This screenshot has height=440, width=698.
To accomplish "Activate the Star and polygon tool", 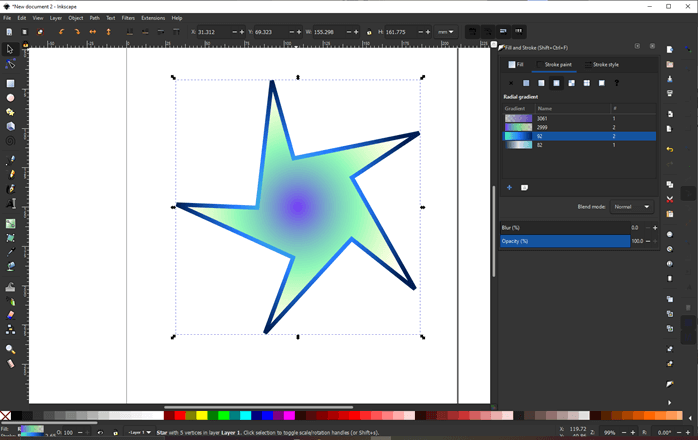I will (x=10, y=112).
